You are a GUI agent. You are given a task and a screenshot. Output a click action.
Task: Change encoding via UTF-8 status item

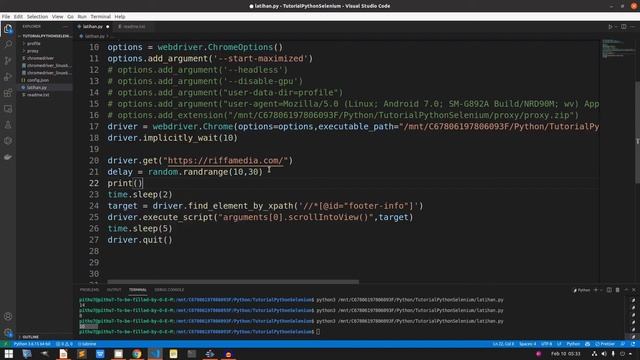coord(546,344)
